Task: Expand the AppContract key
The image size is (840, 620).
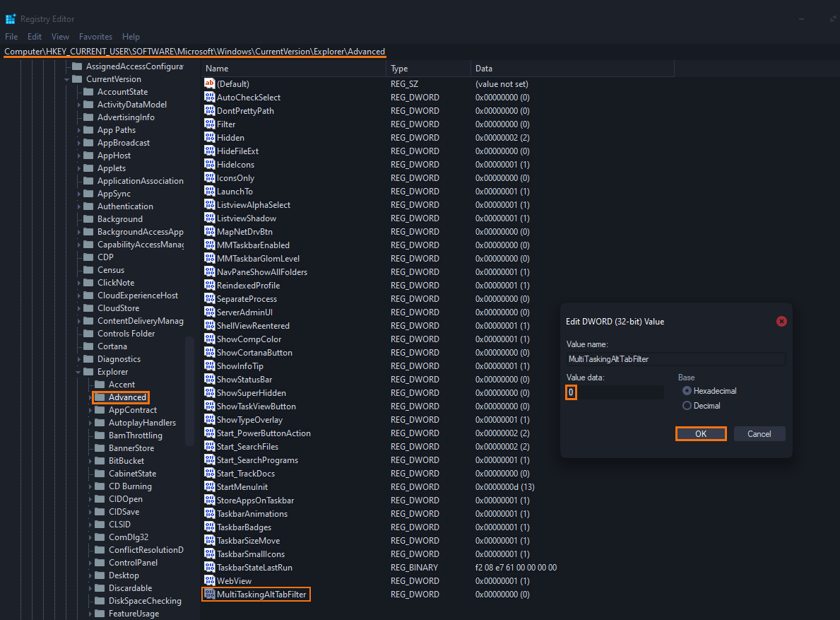Action: pyautogui.click(x=90, y=410)
